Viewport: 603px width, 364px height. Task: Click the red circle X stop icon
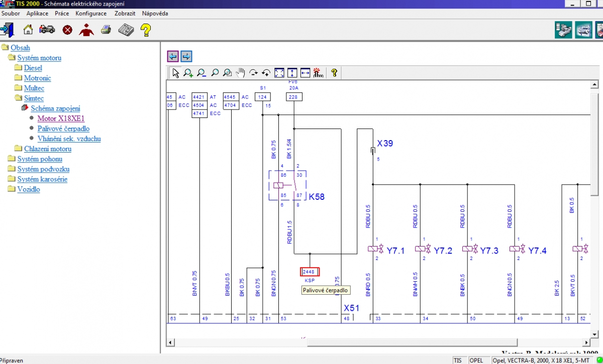pos(67,30)
